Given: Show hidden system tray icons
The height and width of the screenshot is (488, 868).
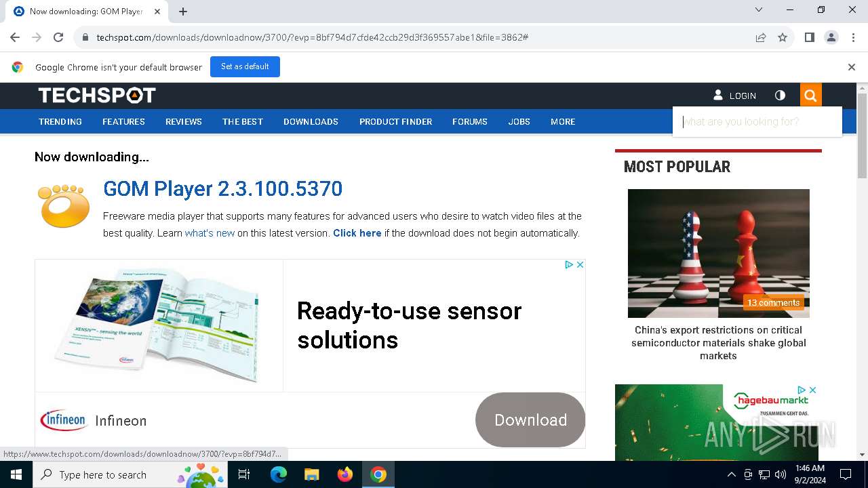Looking at the screenshot, I should point(731,474).
